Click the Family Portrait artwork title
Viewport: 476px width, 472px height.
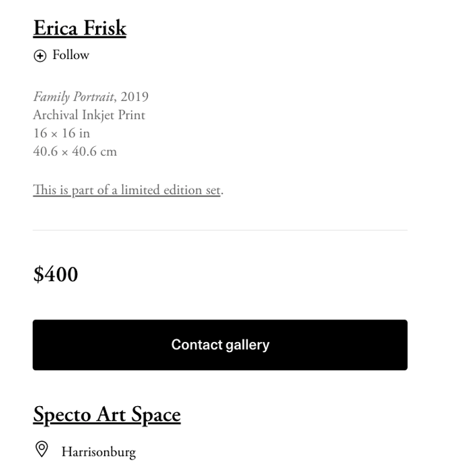(73, 97)
